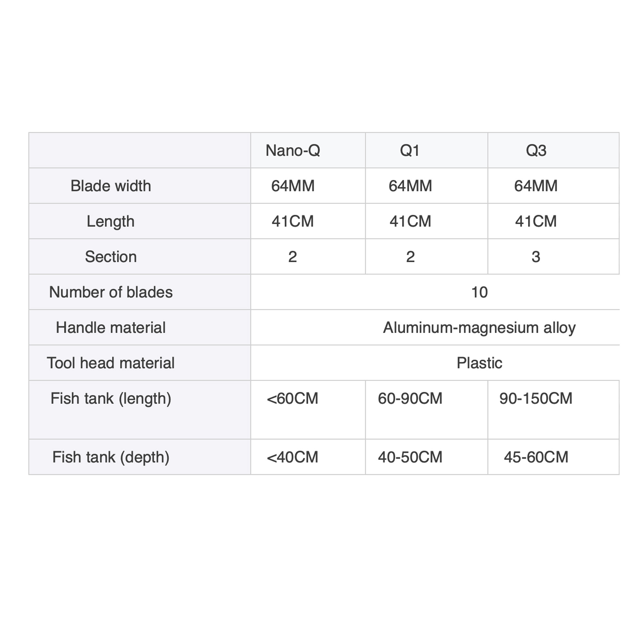Click the Fish tank (length) label
The height and width of the screenshot is (644, 644).
111,398
